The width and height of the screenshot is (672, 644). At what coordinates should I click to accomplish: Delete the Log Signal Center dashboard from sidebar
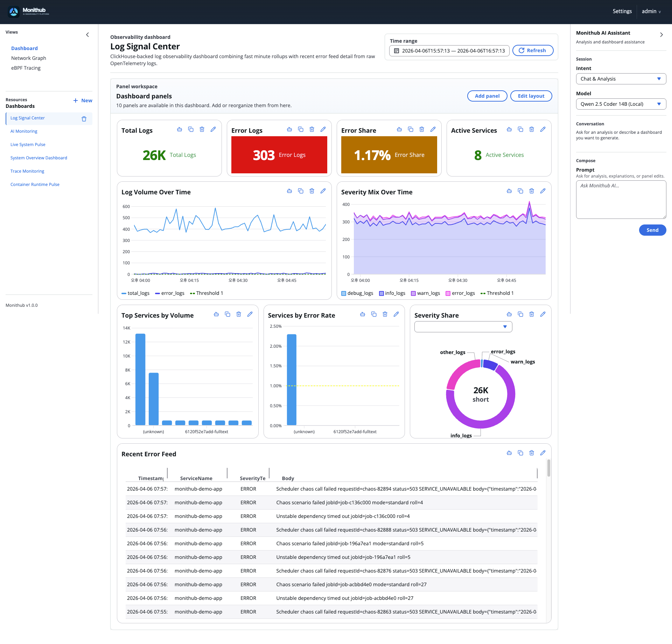click(84, 119)
